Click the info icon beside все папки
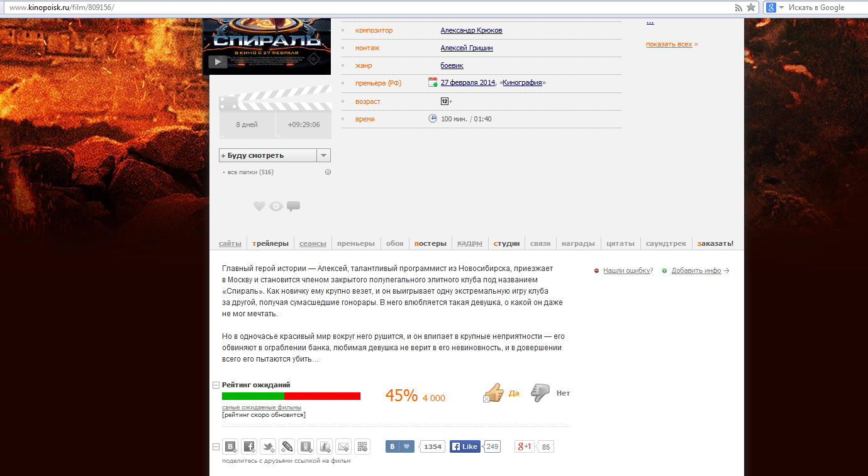 pos(328,172)
